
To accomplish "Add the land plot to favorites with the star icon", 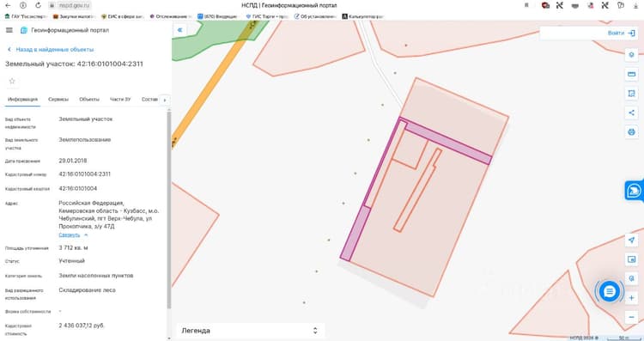I will pyautogui.click(x=12, y=81).
